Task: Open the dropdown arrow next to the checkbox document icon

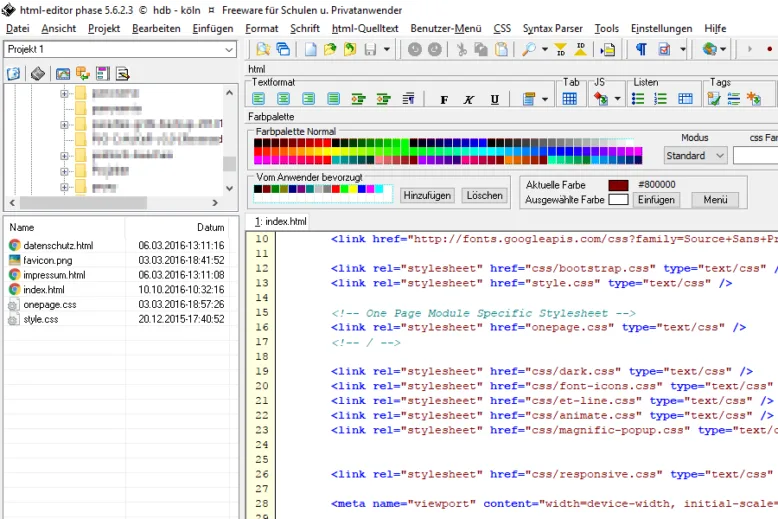Action: pos(683,49)
